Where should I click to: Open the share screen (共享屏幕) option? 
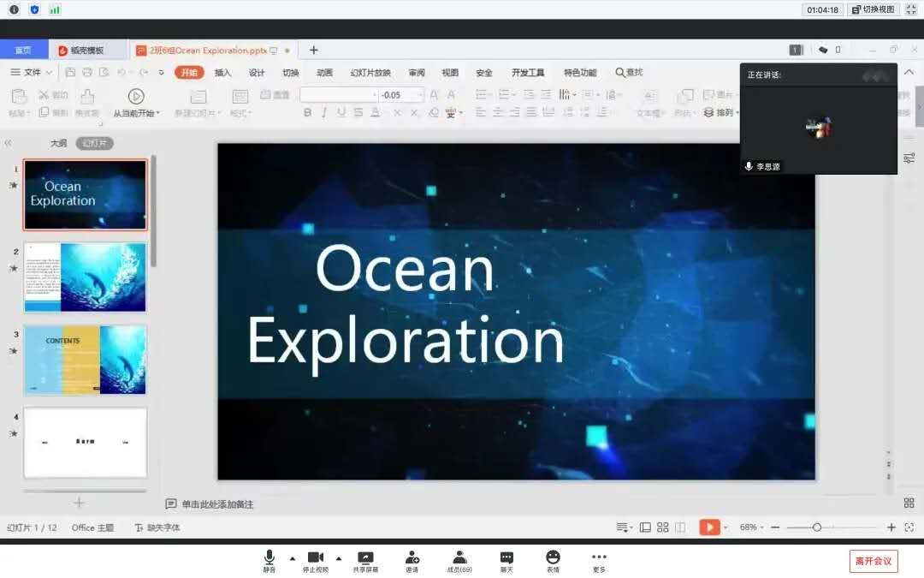point(365,560)
